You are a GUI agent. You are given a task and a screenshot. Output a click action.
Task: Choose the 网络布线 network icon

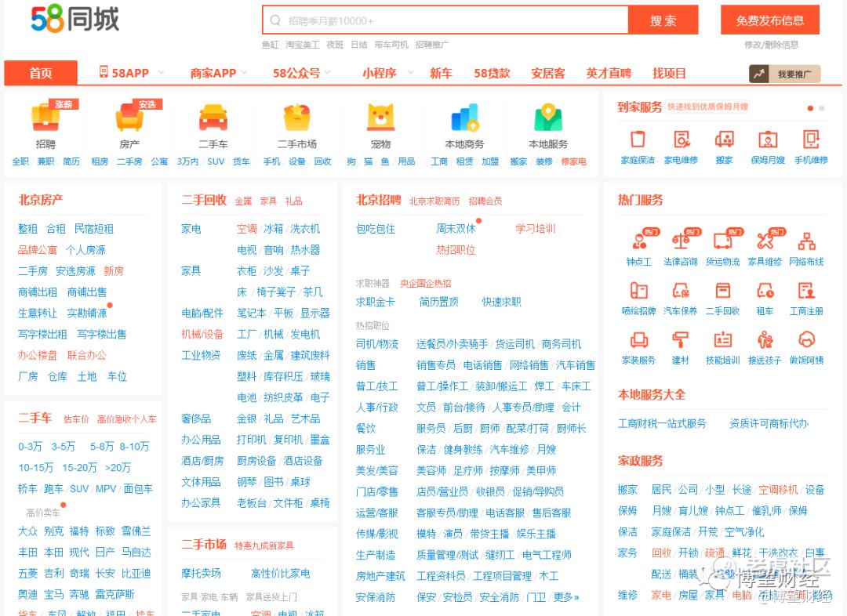pyautogui.click(x=806, y=241)
